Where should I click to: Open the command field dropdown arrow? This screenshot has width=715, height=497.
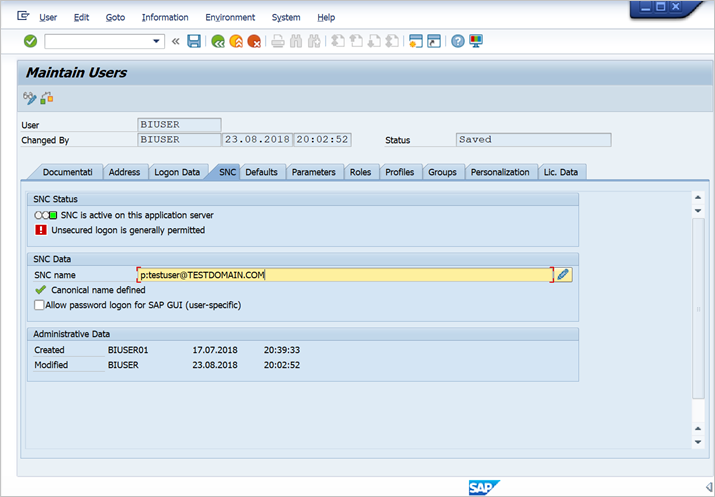(156, 41)
